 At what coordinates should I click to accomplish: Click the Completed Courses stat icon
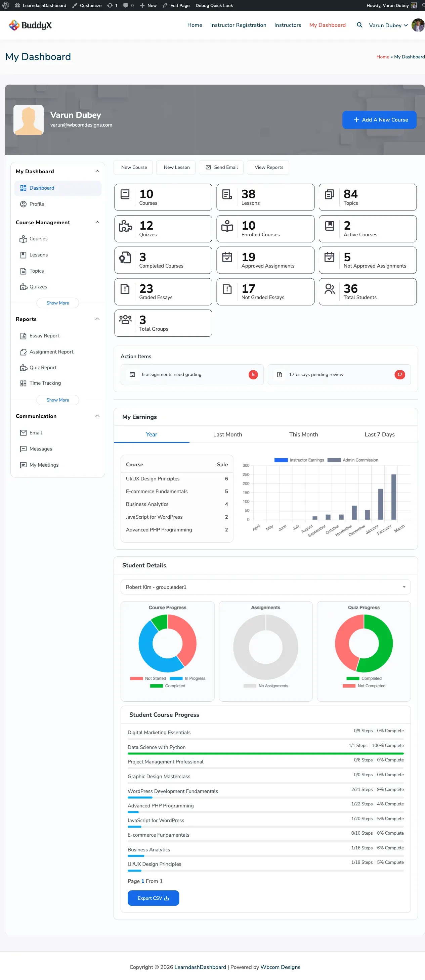125,258
